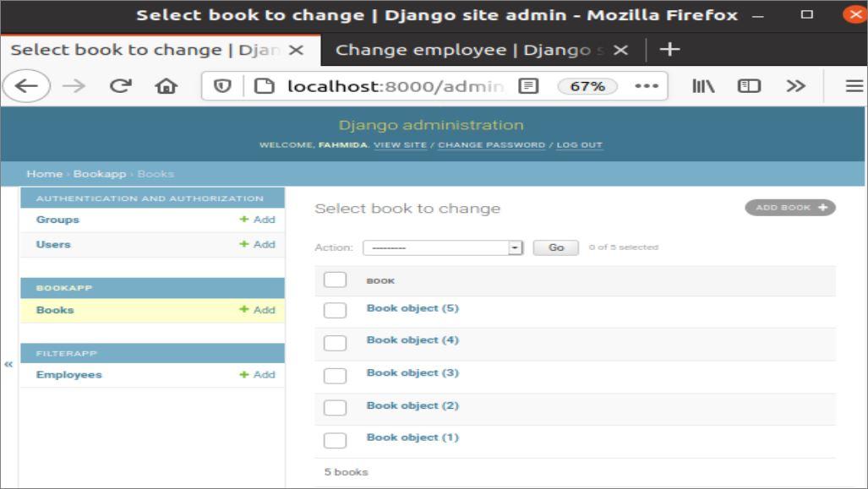868x489 pixels.
Task: Click Add next to Groups
Action: (x=258, y=220)
